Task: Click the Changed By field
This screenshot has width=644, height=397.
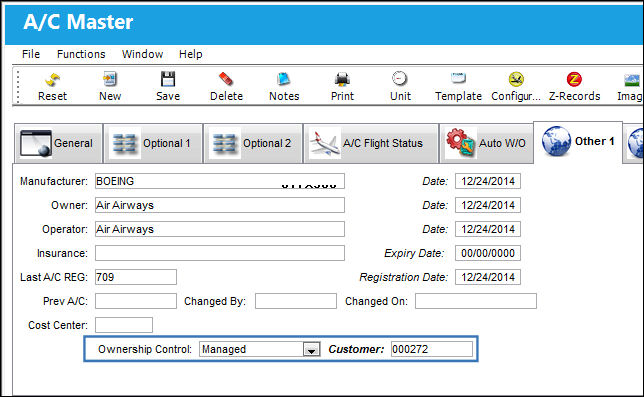Action: (296, 301)
